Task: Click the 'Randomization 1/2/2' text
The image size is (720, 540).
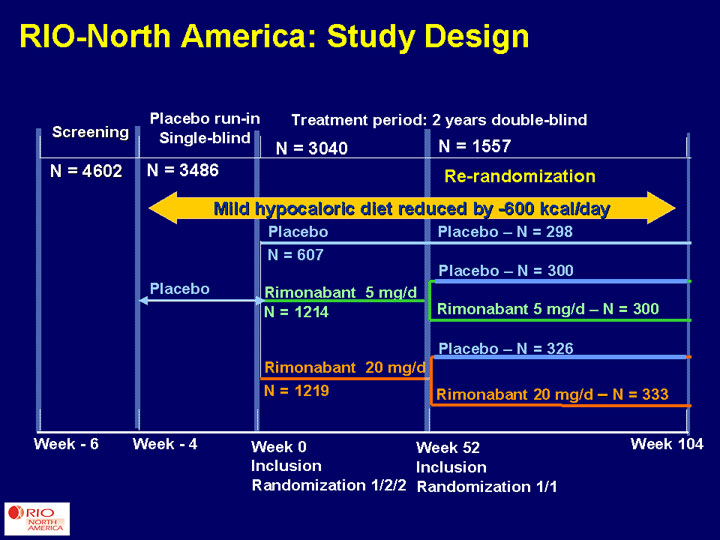Action: tap(329, 485)
